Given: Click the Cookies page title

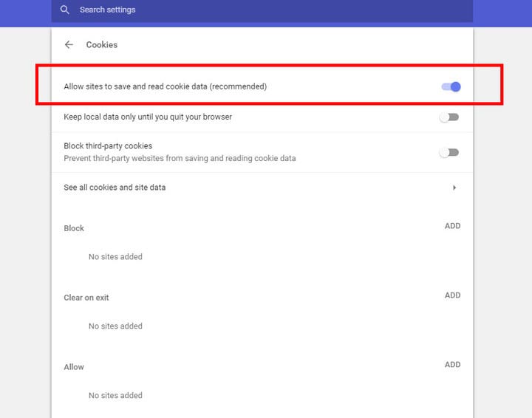Looking at the screenshot, I should coord(102,45).
